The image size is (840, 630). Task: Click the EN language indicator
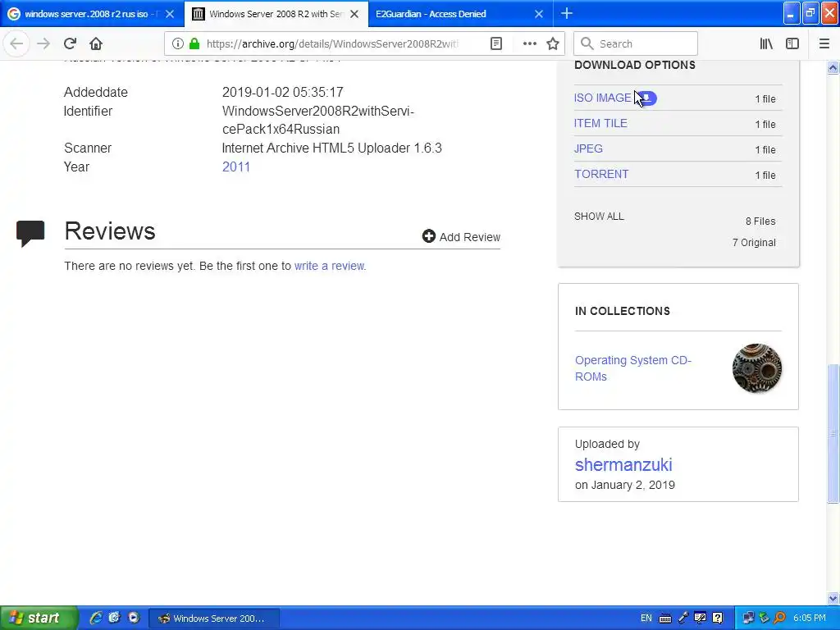(646, 619)
